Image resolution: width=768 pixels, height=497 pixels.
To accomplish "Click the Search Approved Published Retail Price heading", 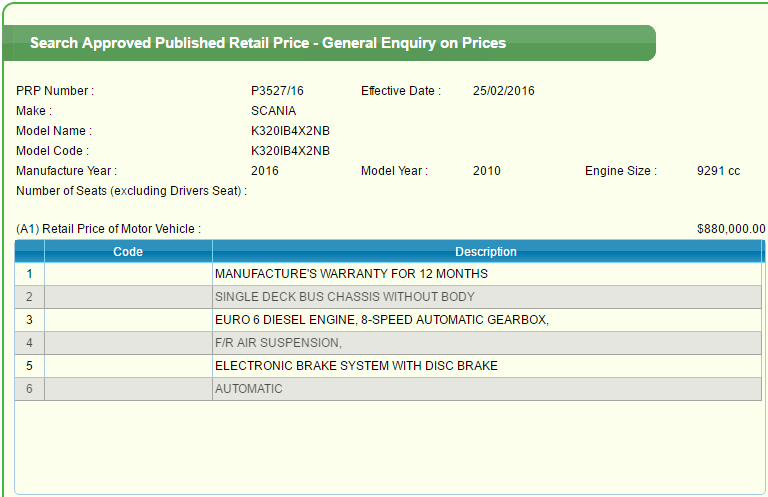I will coord(268,43).
